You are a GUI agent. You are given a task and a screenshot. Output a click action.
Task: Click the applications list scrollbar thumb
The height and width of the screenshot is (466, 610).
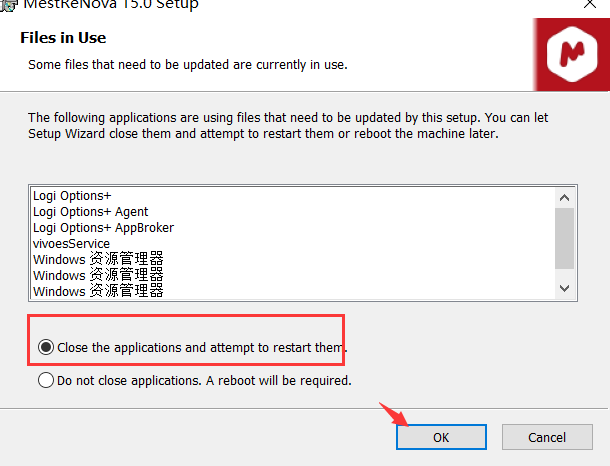coord(564,238)
